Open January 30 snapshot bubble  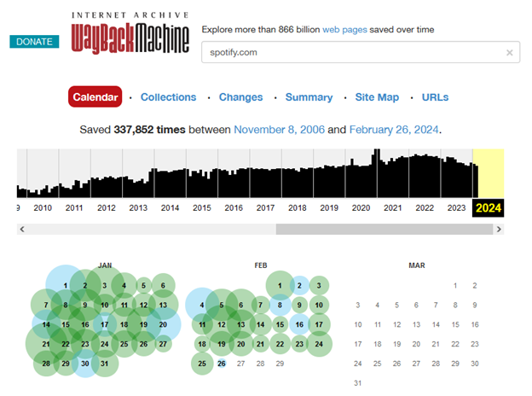[x=84, y=364]
